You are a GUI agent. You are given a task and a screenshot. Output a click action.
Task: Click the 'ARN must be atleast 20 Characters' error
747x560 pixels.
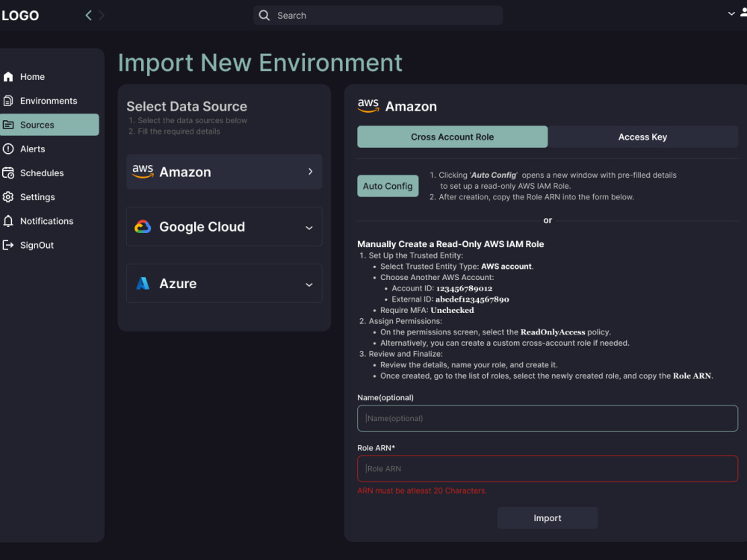click(x=422, y=491)
